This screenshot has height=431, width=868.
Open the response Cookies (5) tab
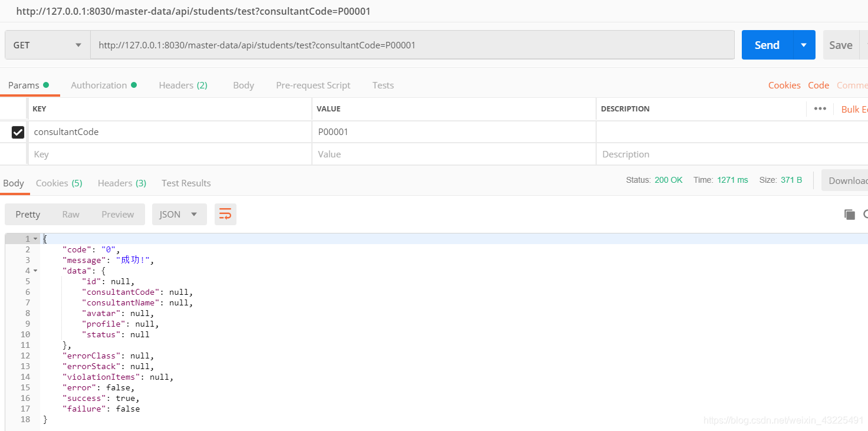[x=59, y=183]
